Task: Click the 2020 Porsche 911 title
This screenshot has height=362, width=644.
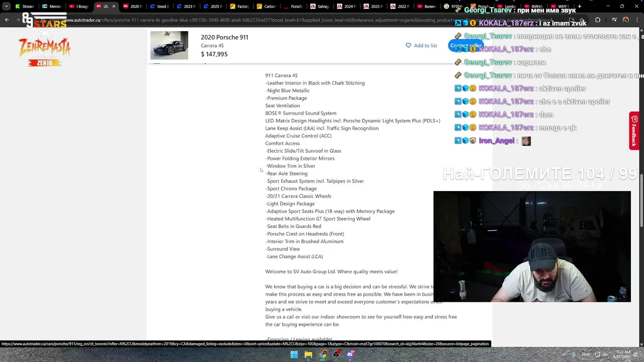Action: point(224,37)
